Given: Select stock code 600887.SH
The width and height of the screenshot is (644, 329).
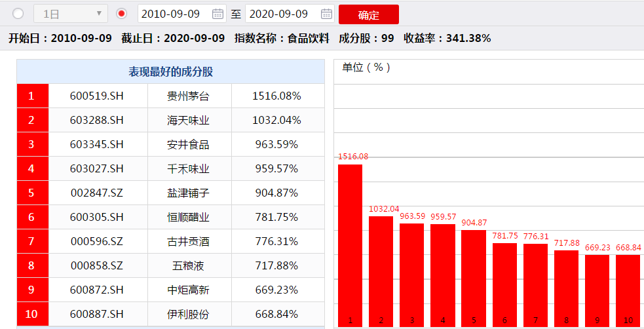Looking at the screenshot, I should [96, 314].
